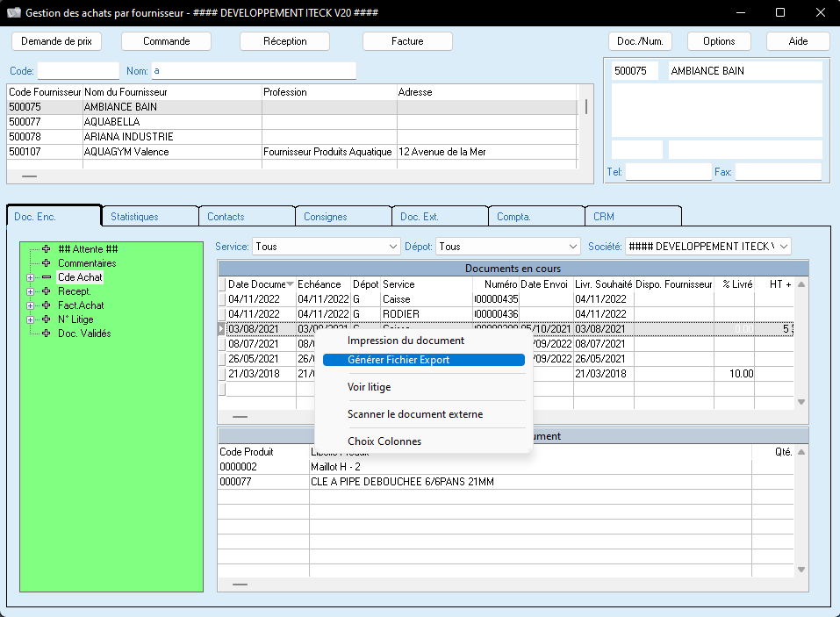The width and height of the screenshot is (840, 617).
Task: Select supplier row AQUABELLA
Action: tap(292, 122)
